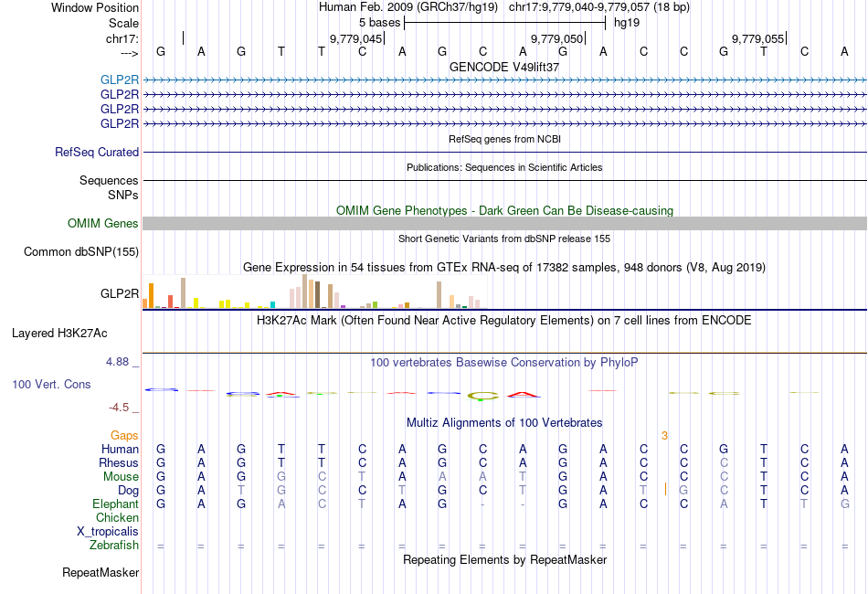Screen dimensions: 868x594
Task: Click the Window Position track label
Action: (95, 7)
